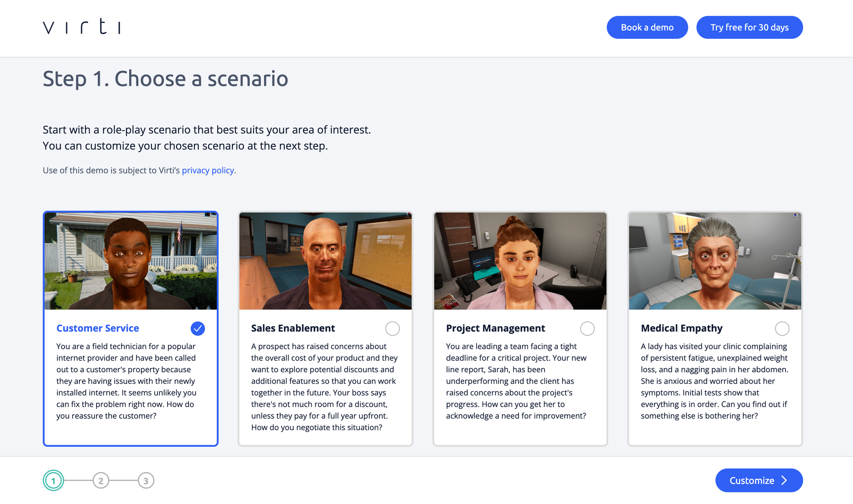Jump to step 2 circle
853x504 pixels.
[101, 481]
